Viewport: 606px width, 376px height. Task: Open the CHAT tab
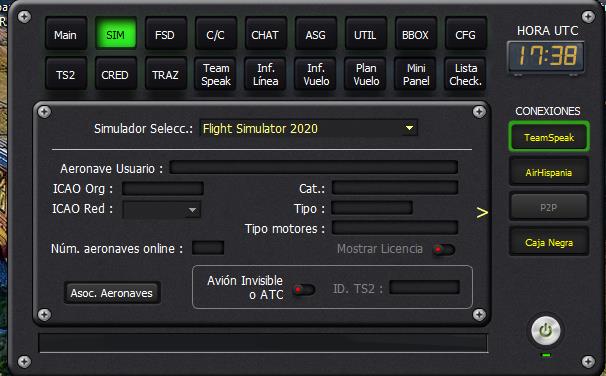pos(266,34)
